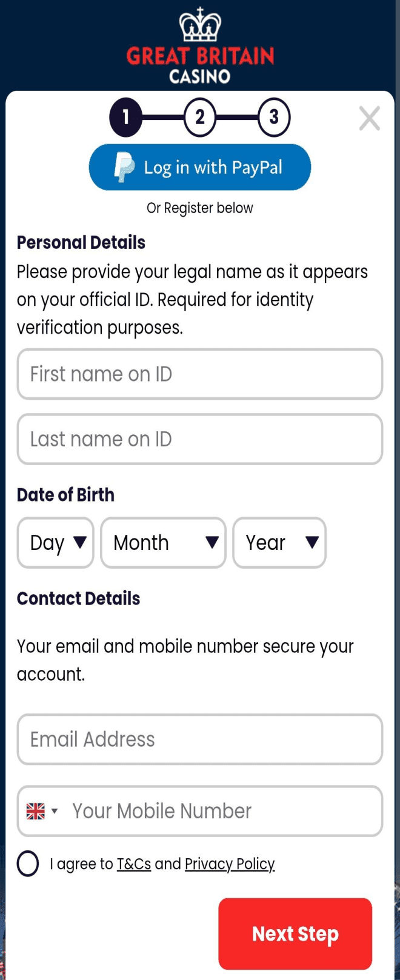Select the UK flag in the mobile number field

pyautogui.click(x=36, y=810)
